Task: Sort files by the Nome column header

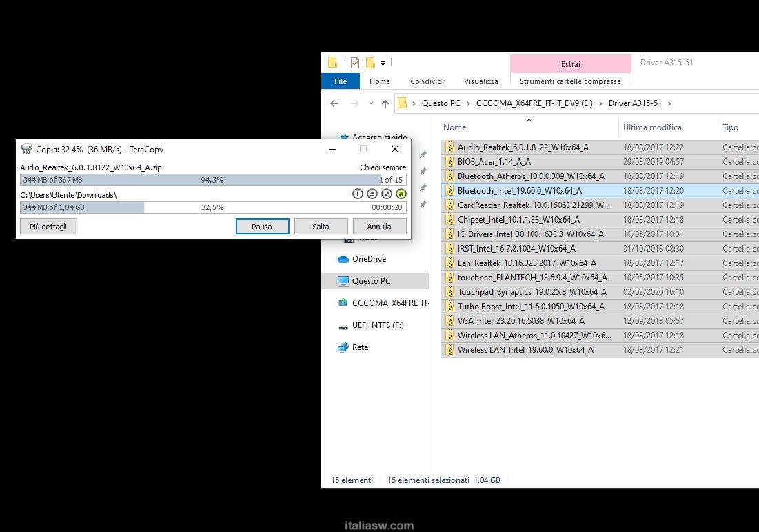Action: pyautogui.click(x=455, y=127)
